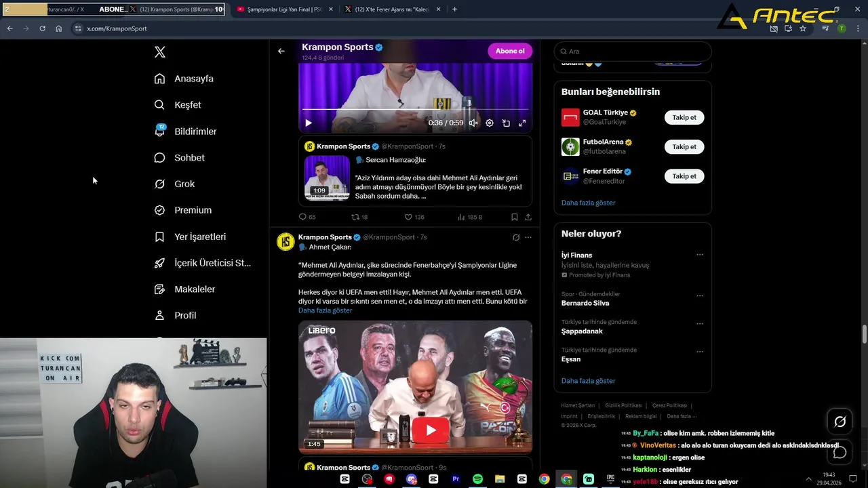The width and height of the screenshot is (868, 488).
Task: Open the Şappadanak trend
Action: click(582, 331)
